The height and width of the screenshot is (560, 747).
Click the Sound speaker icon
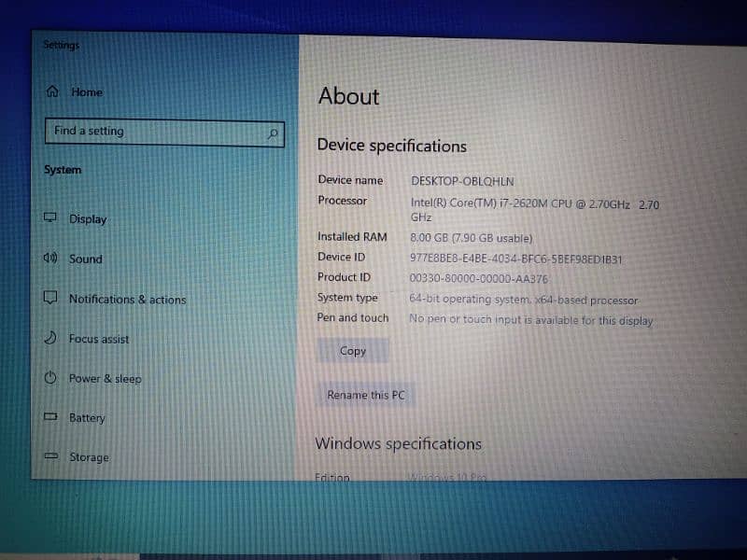pos(50,259)
